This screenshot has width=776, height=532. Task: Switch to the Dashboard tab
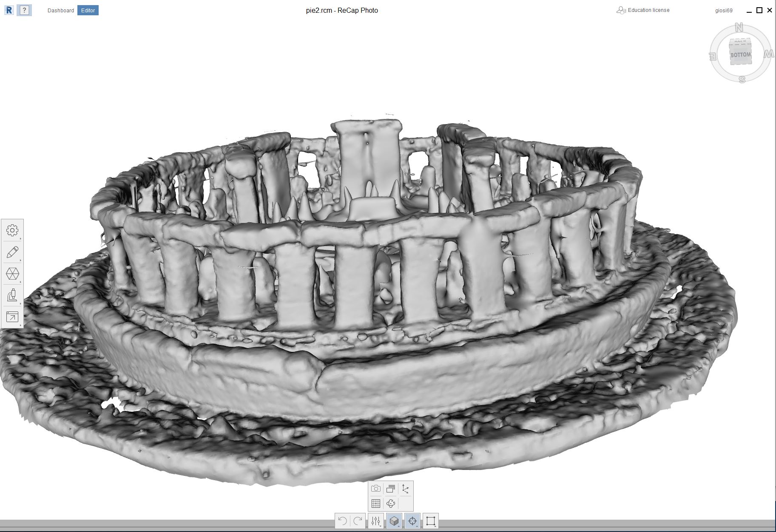(61, 10)
